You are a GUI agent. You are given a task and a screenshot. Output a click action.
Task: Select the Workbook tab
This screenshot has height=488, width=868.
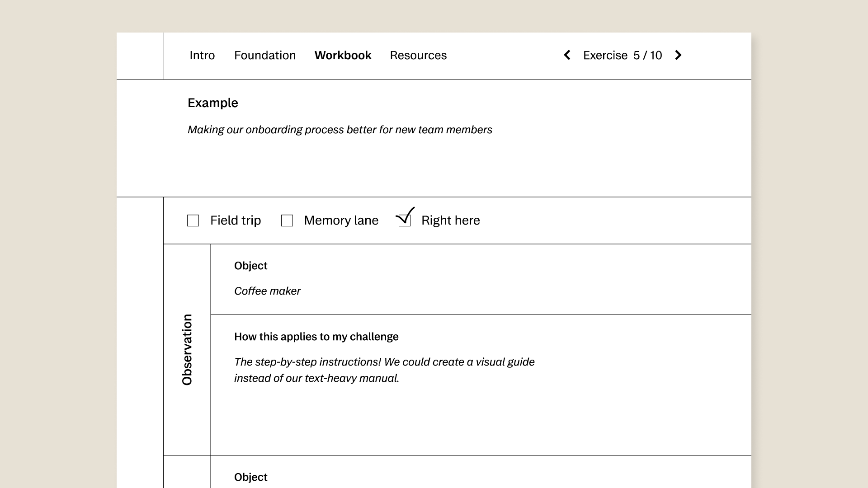pos(343,55)
